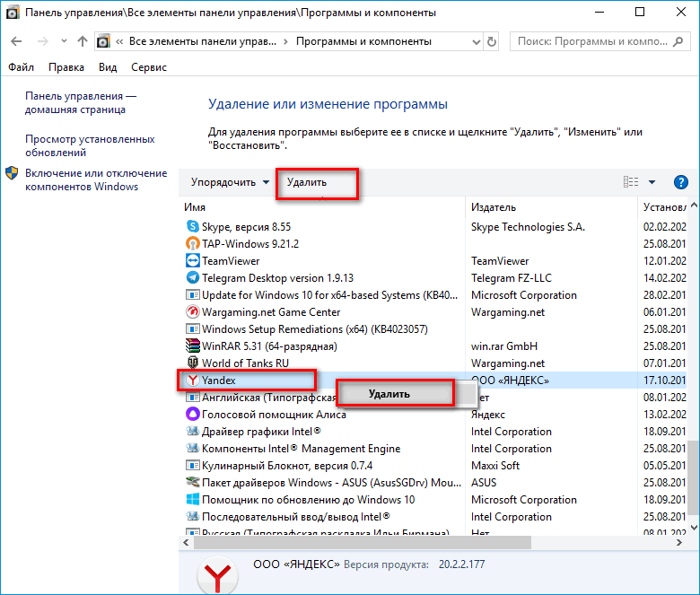Open the Сервис menu
The image size is (700, 595).
[148, 67]
